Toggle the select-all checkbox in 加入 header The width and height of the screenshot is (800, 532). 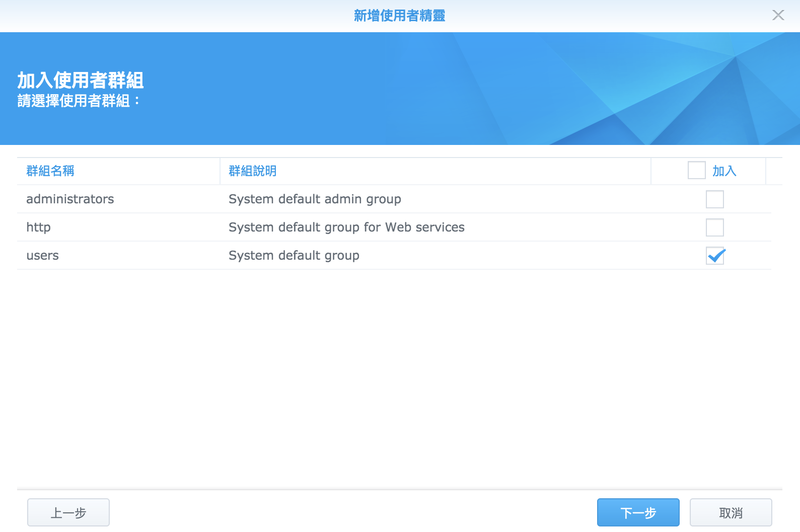tap(696, 171)
